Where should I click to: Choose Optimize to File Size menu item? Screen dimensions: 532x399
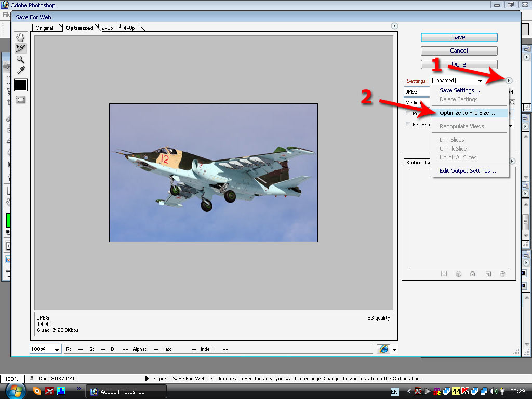coord(467,113)
